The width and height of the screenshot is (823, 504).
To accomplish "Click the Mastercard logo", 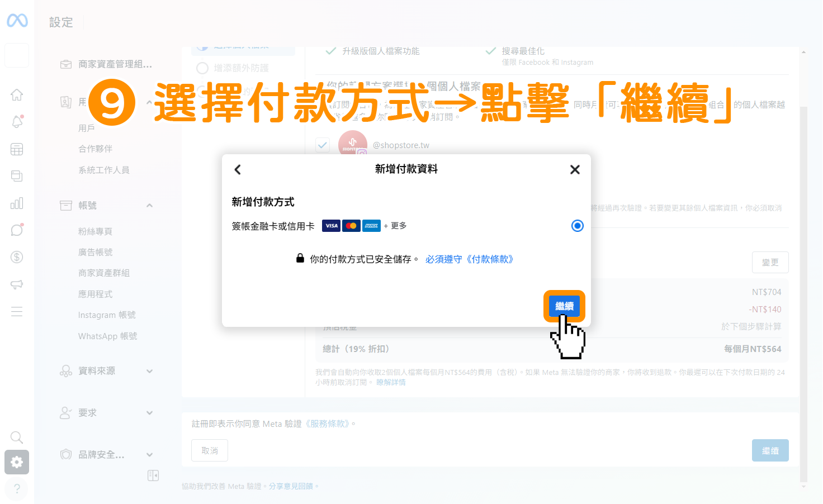I will tap(352, 226).
